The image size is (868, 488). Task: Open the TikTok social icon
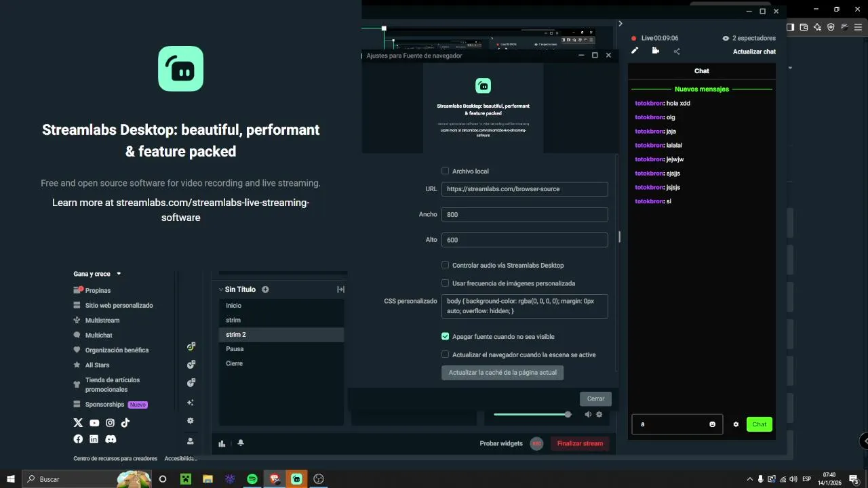[x=125, y=423]
